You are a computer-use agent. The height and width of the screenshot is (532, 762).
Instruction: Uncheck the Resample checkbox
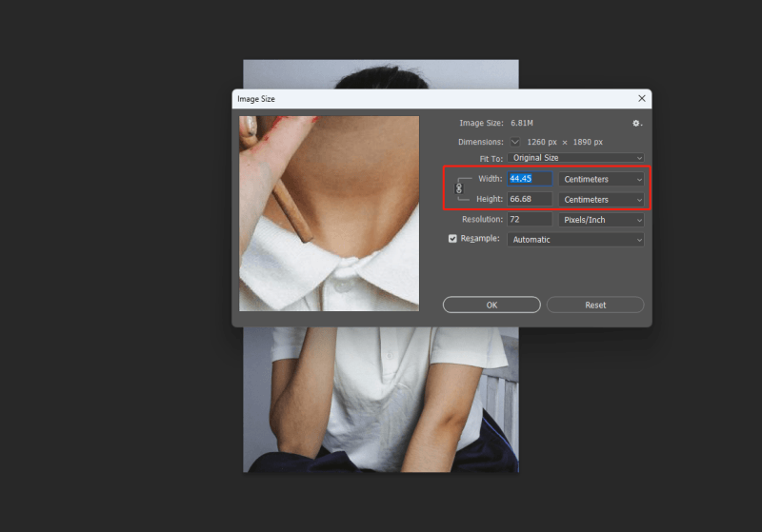pos(452,239)
